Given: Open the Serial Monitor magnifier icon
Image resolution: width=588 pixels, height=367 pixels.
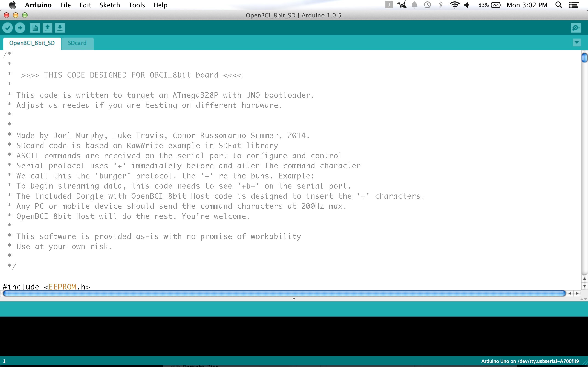Looking at the screenshot, I should (x=576, y=28).
